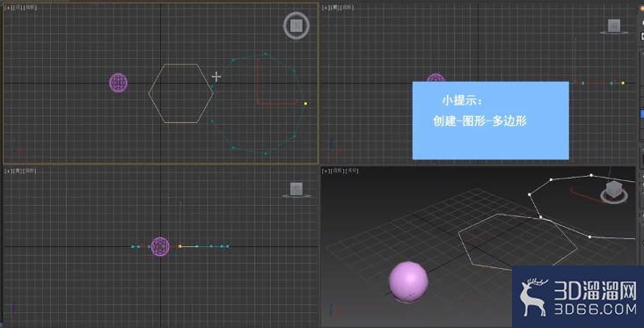The height and width of the screenshot is (328, 644).
Task: Open the Perspective viewport [透视] view label menu
Action: 338,171
